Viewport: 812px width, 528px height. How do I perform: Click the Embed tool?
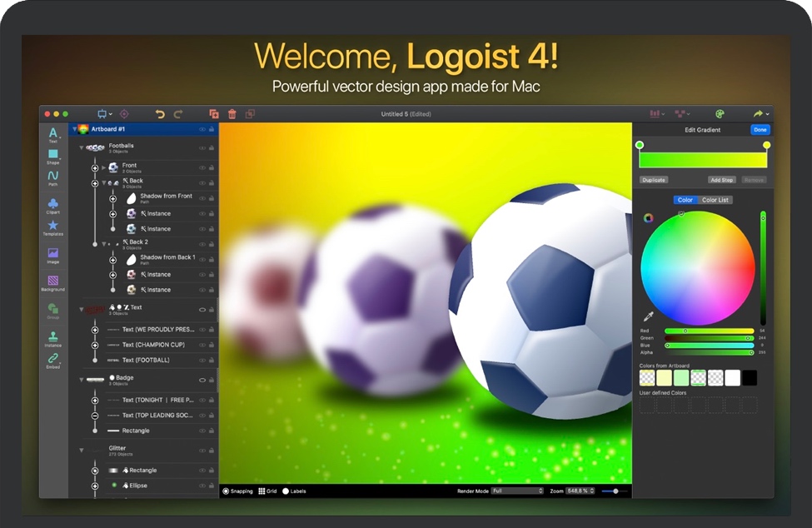52,361
